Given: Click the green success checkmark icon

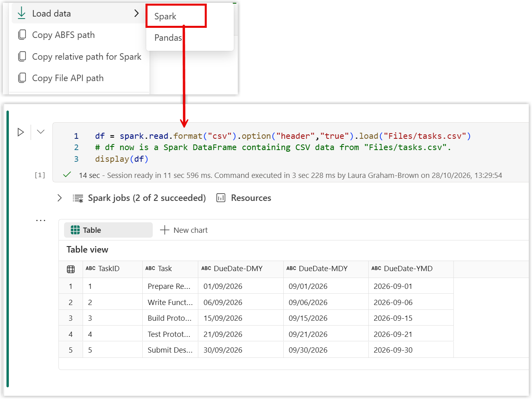Looking at the screenshot, I should (67, 175).
